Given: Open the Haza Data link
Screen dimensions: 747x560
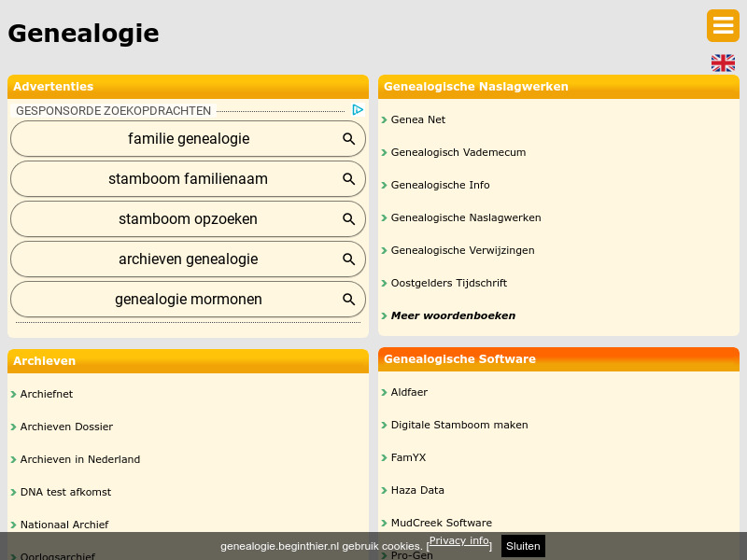Looking at the screenshot, I should point(417,491).
